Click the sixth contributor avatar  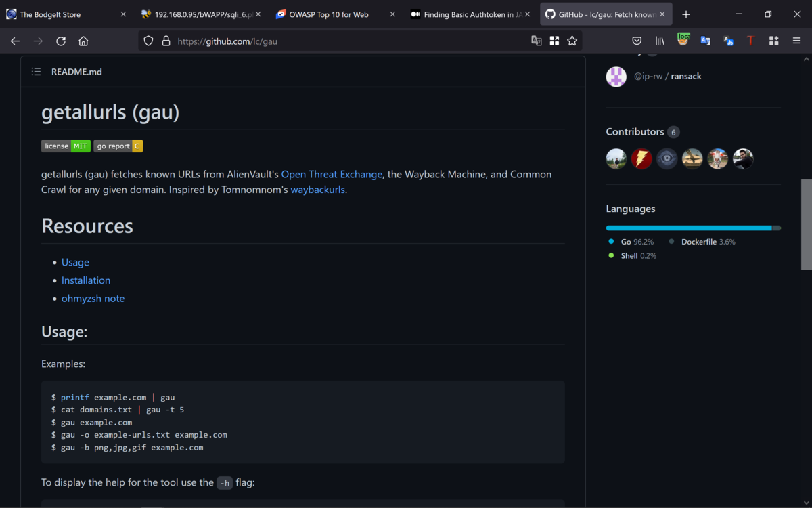(x=743, y=159)
